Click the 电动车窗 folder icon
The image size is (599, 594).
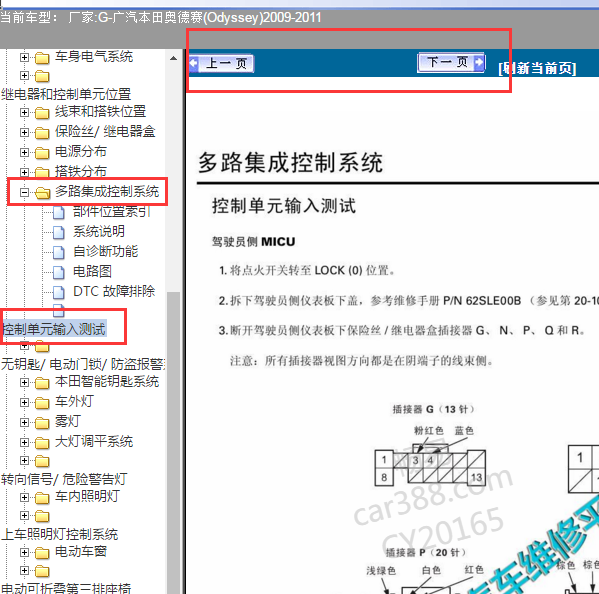tap(42, 553)
